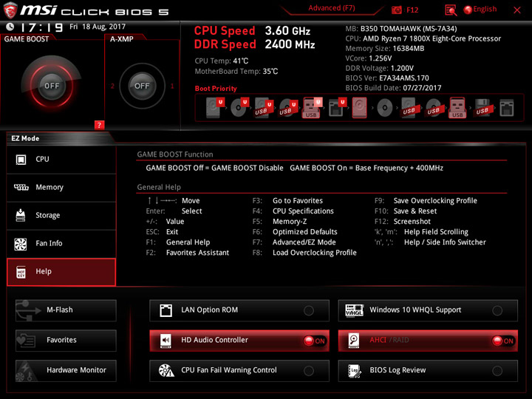
Task: Select the UEFI CD/DVD boot device icon
Action: [x=239, y=108]
